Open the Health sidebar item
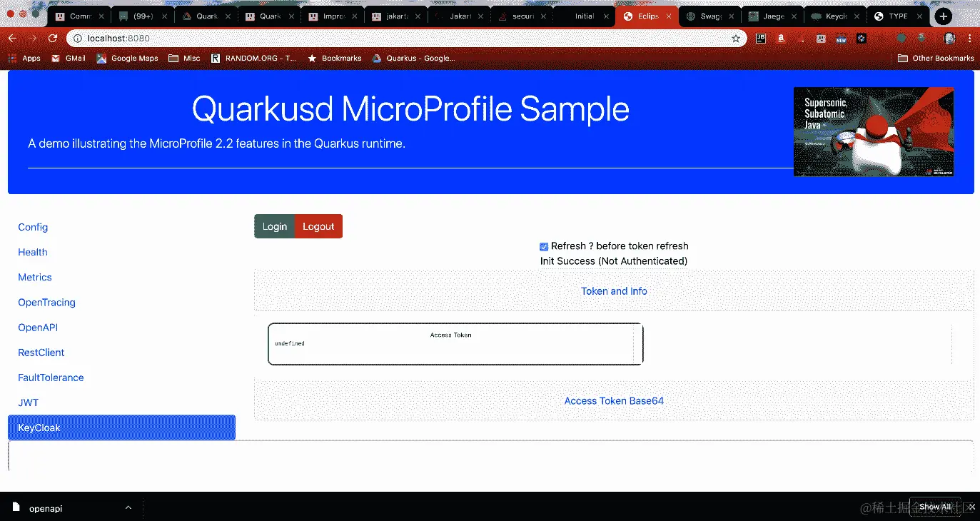This screenshot has width=980, height=521. pos(33,252)
